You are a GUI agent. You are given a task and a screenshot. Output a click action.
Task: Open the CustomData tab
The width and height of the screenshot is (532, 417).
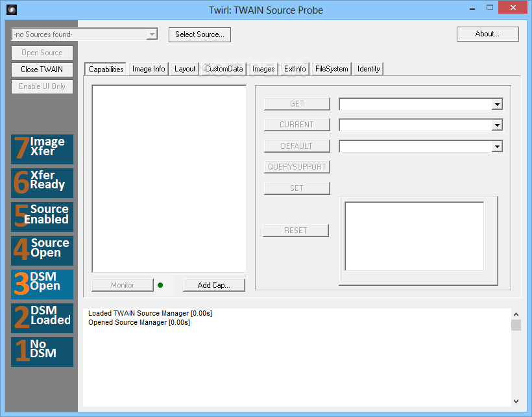[224, 69]
